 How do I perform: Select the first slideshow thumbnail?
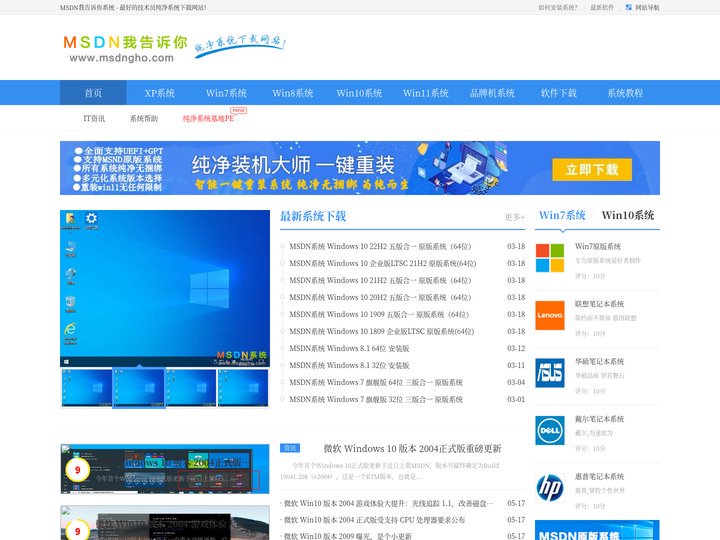(x=87, y=388)
